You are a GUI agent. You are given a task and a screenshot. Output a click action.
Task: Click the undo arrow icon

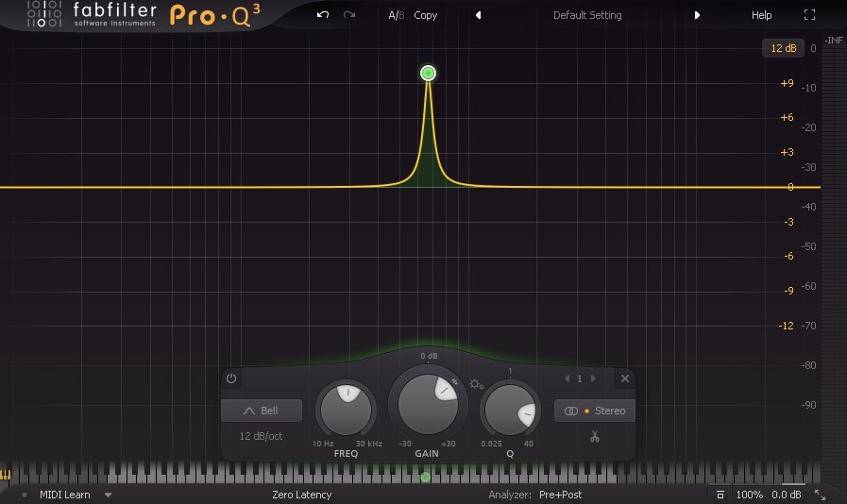pos(323,14)
